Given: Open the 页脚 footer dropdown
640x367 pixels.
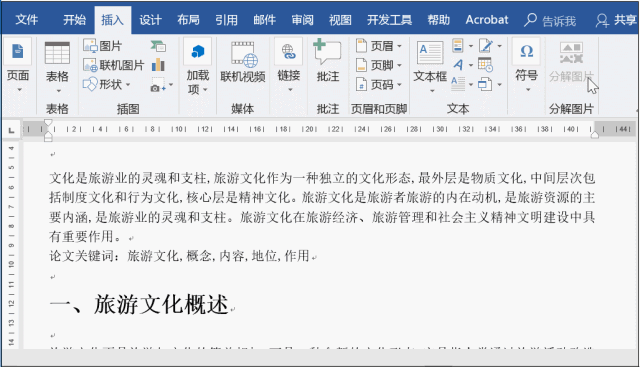Looking at the screenshot, I should (x=378, y=65).
